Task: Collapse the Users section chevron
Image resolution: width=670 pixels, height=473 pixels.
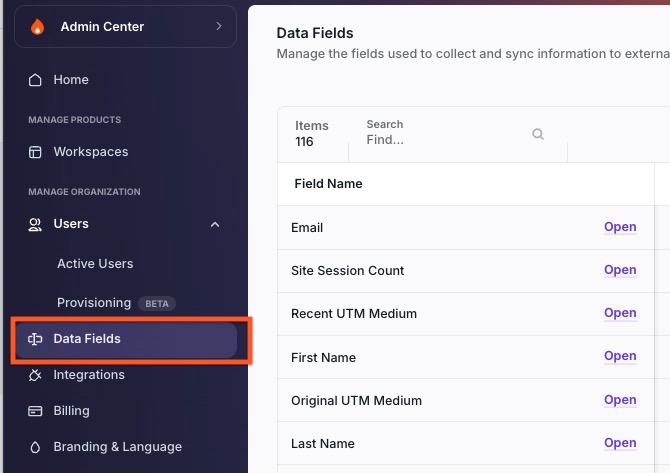Action: click(215, 224)
